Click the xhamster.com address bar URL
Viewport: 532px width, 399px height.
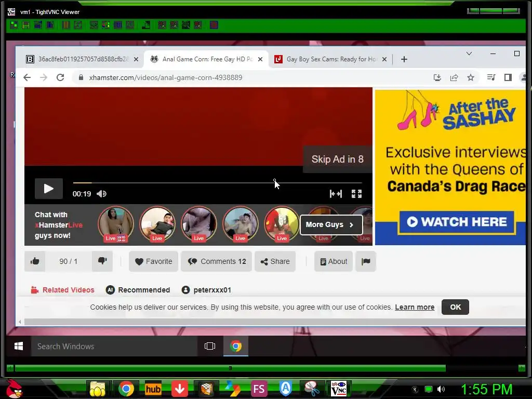click(166, 78)
